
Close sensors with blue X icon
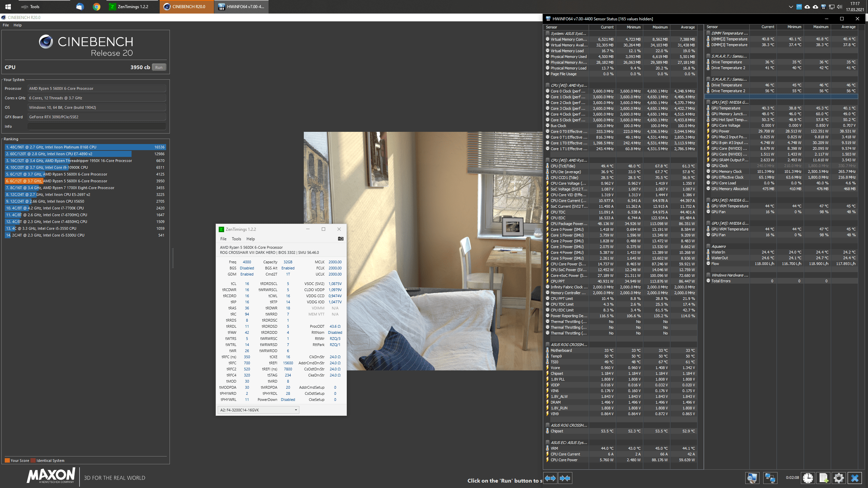coord(854,478)
